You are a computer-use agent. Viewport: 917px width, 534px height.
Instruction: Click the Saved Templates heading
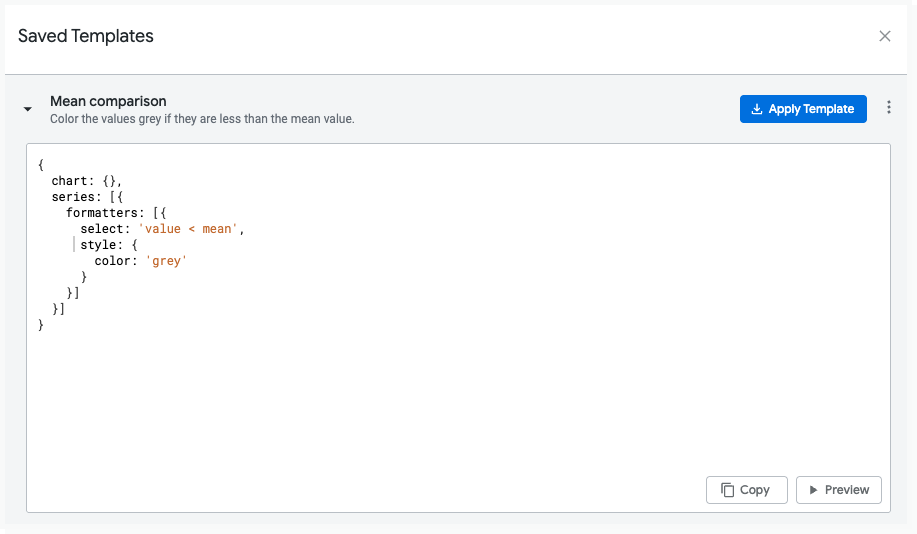click(x=86, y=36)
